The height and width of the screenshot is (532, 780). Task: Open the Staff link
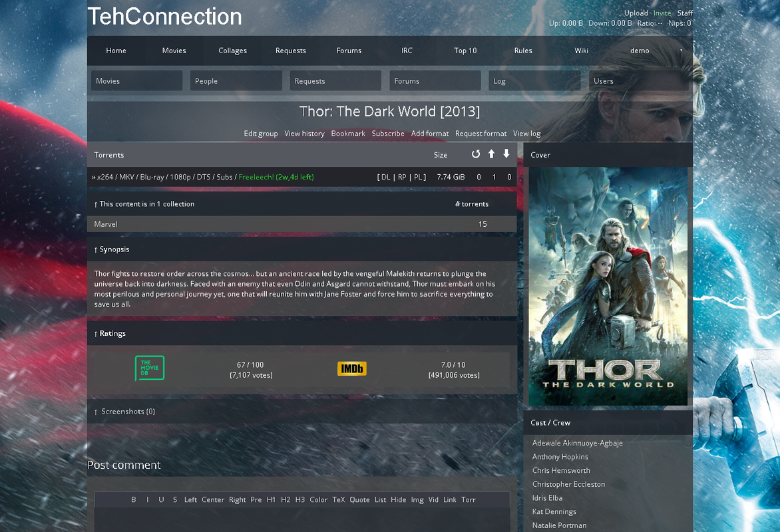click(684, 13)
